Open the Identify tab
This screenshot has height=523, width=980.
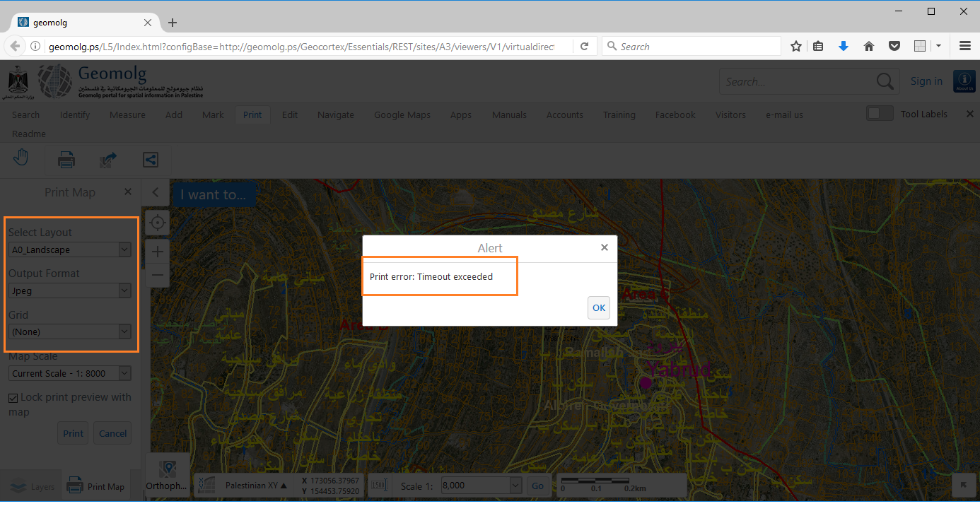pyautogui.click(x=74, y=114)
